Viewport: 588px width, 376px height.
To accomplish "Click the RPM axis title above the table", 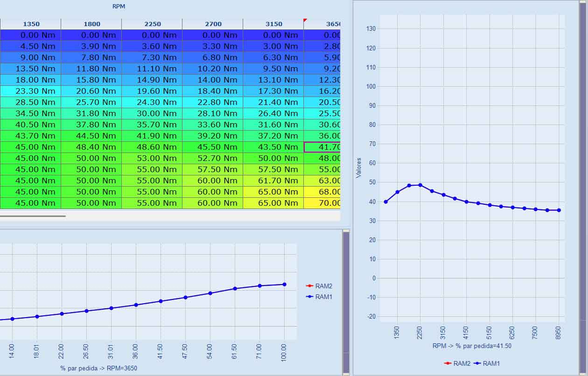I will 119,7.
